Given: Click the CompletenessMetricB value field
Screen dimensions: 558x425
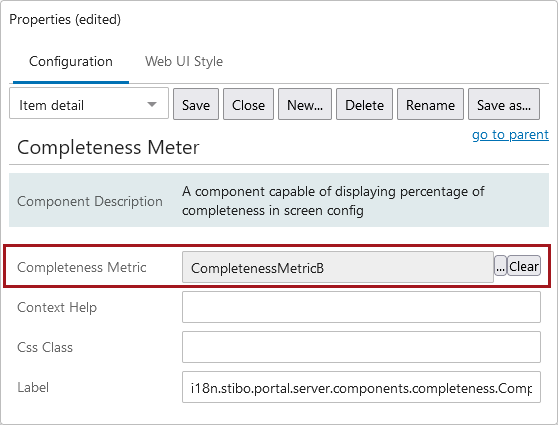Looking at the screenshot, I should (x=337, y=267).
